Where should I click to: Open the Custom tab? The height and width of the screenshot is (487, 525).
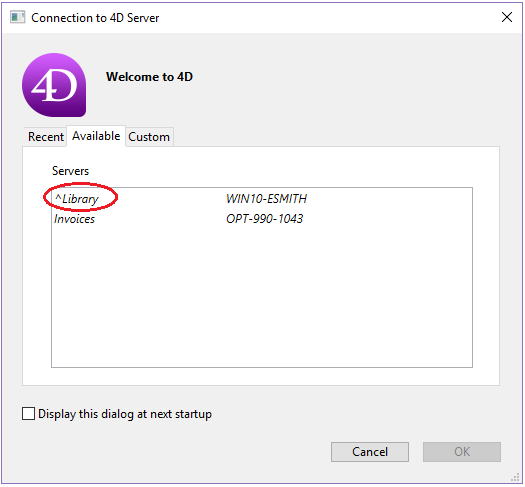click(149, 137)
